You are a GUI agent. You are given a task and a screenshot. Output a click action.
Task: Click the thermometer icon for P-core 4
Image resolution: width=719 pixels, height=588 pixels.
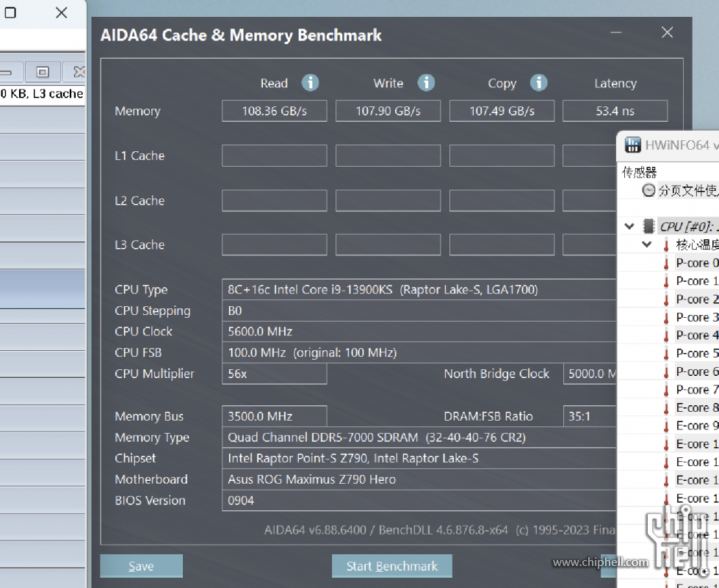[666, 335]
